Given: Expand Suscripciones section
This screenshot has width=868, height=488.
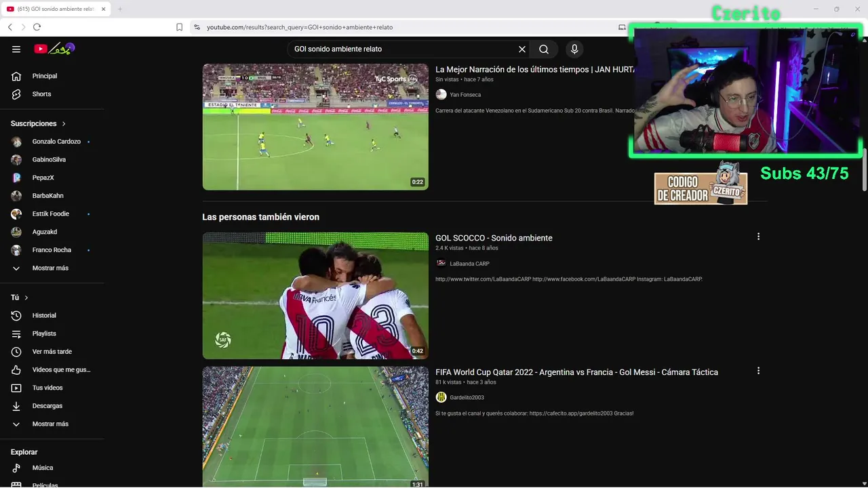Looking at the screenshot, I should pos(39,123).
